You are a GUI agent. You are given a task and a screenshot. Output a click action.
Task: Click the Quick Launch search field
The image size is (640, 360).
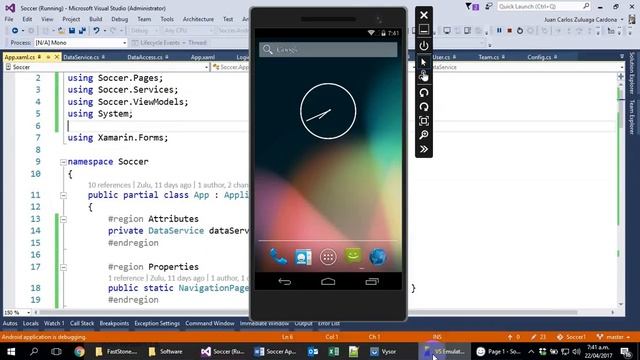tap(544, 7)
